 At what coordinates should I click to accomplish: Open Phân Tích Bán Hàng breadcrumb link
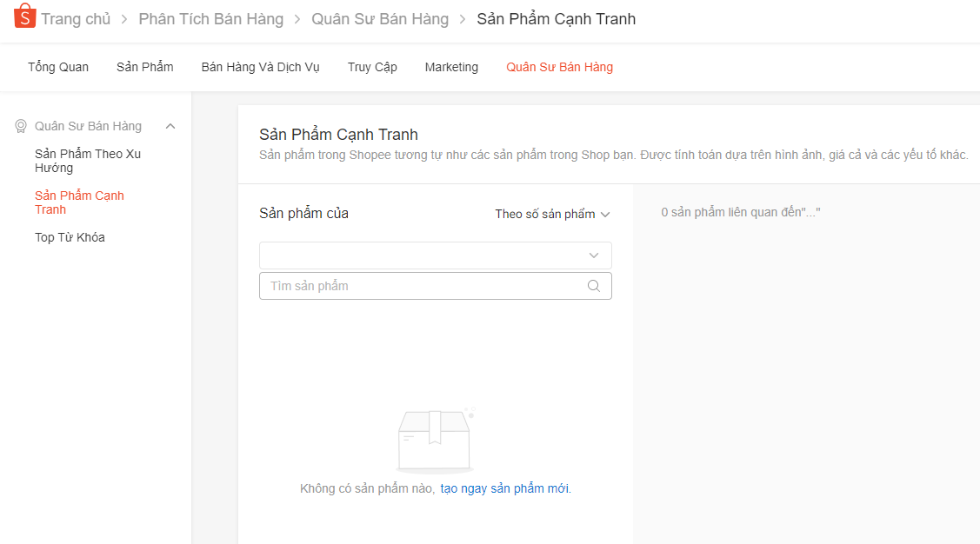coord(210,19)
